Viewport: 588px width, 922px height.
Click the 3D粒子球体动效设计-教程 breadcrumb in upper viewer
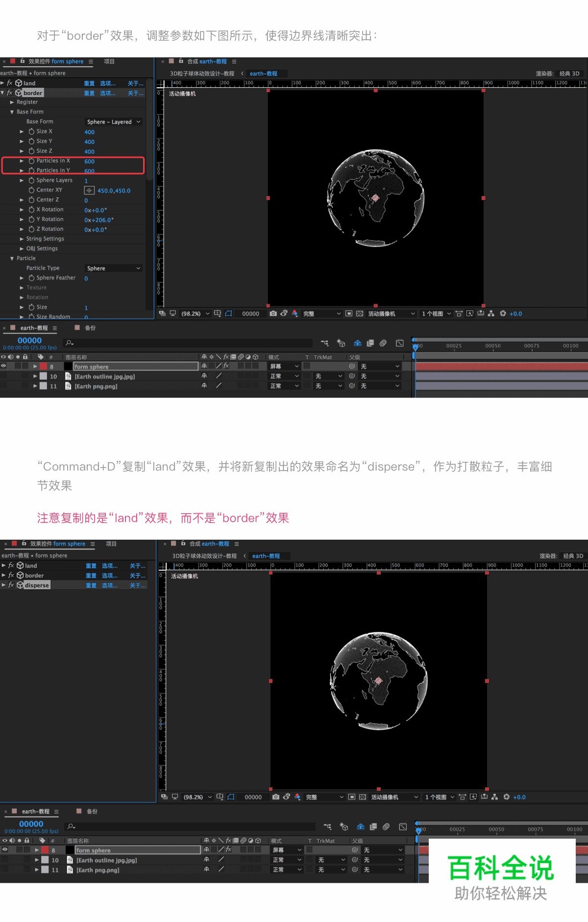[x=202, y=74]
